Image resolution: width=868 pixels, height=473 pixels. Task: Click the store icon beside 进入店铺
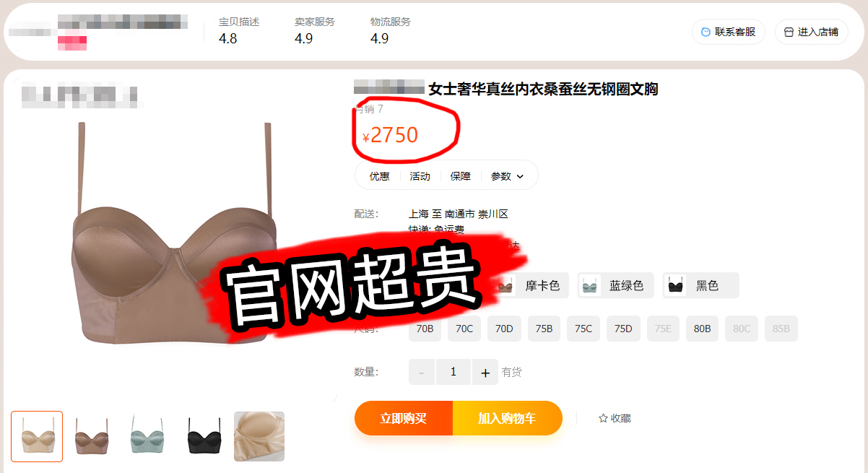(789, 32)
